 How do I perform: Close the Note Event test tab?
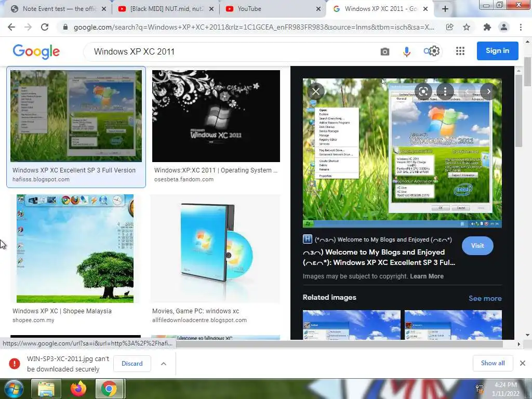104,9
